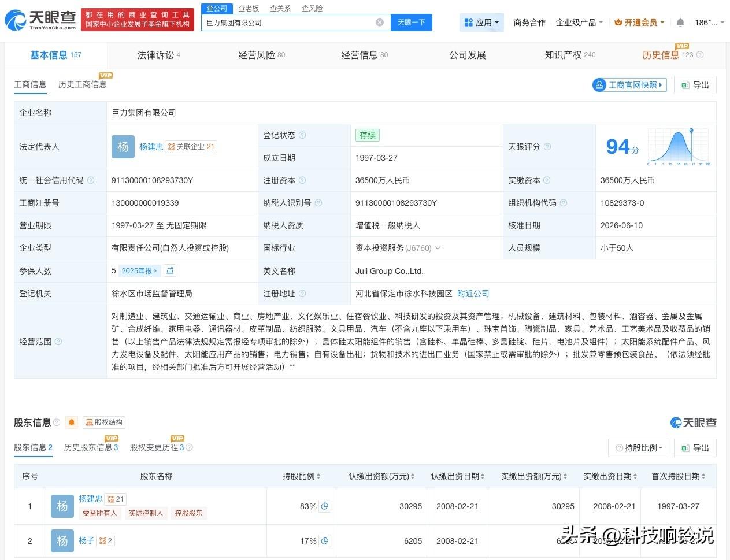The height and width of the screenshot is (560, 730).
Task: Open the 94分 score chart
Action: (x=679, y=147)
